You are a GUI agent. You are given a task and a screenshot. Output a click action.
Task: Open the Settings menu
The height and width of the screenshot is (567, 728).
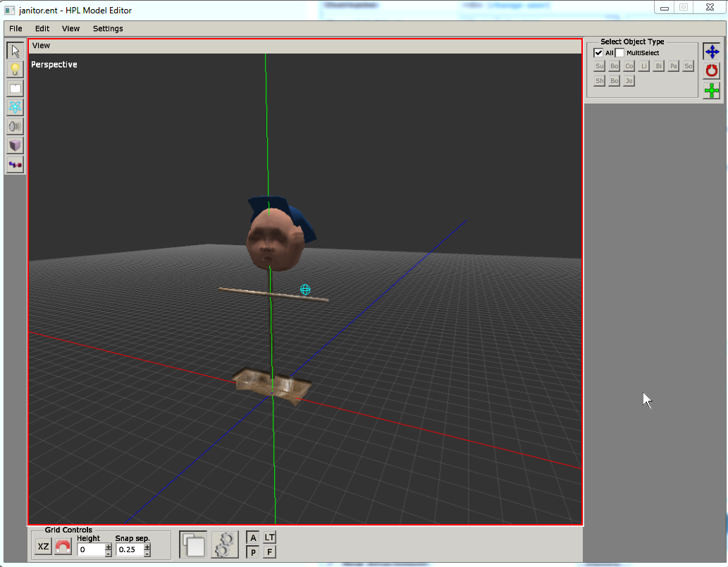[108, 29]
